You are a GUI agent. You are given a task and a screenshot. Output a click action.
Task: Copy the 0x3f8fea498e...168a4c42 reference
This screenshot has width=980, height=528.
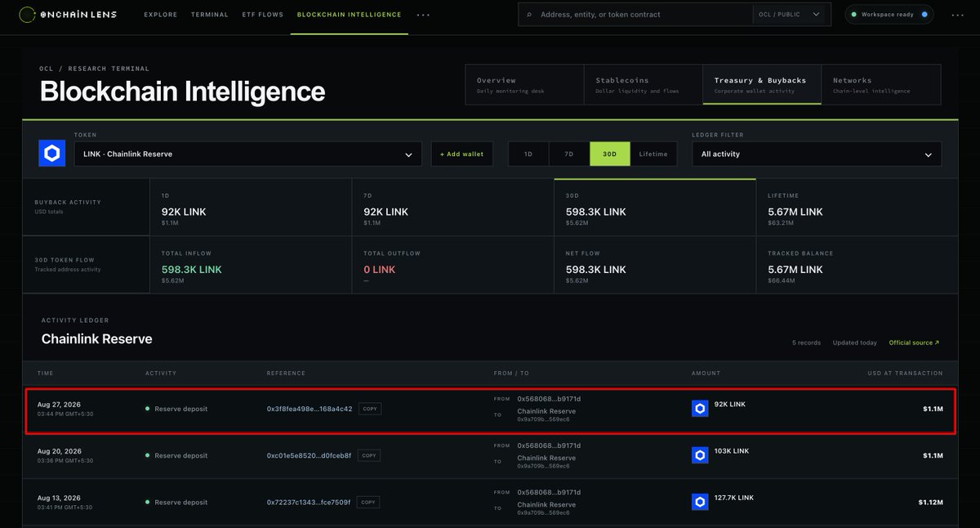pos(370,409)
